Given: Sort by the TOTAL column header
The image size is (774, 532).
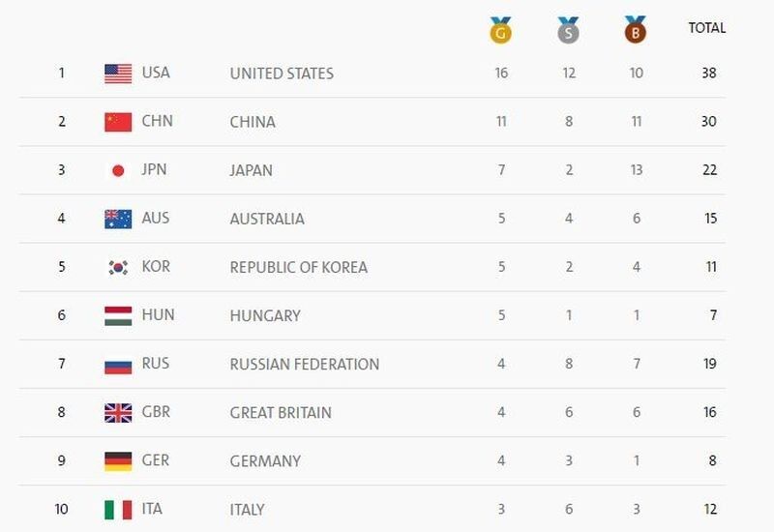Looking at the screenshot, I should pyautogui.click(x=706, y=28).
